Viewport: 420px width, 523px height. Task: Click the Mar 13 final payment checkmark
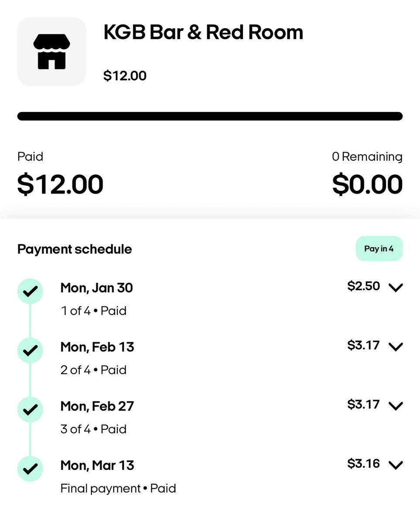(30, 469)
